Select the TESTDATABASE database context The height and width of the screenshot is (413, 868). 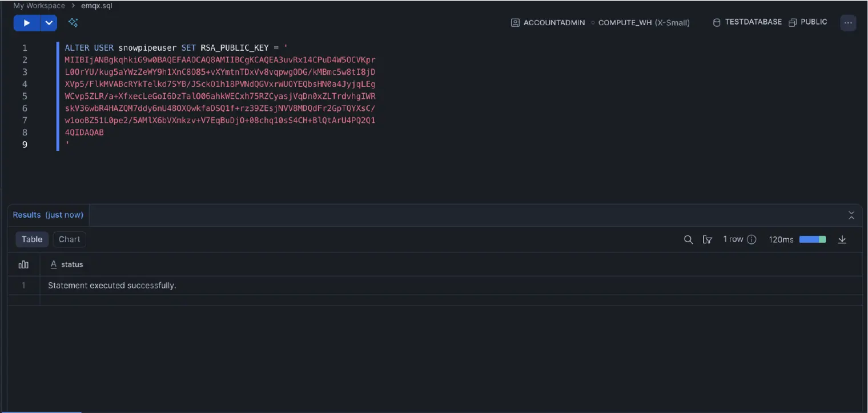pyautogui.click(x=748, y=22)
